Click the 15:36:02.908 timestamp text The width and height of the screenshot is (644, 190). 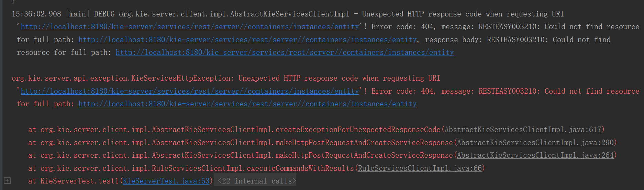click(x=36, y=14)
